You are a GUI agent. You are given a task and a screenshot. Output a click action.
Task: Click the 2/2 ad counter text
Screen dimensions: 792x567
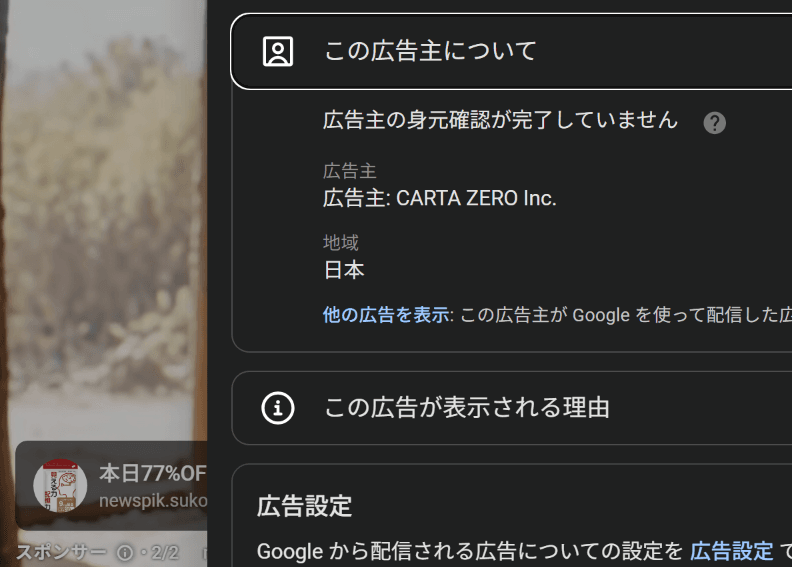click(165, 553)
